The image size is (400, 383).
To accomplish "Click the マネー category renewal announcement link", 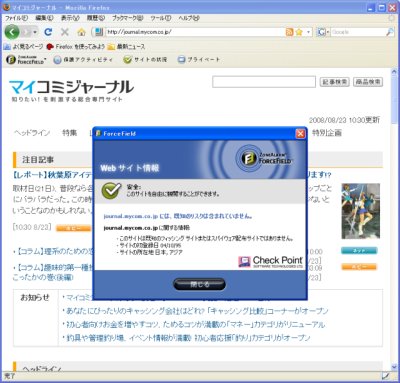I will coord(195,324).
